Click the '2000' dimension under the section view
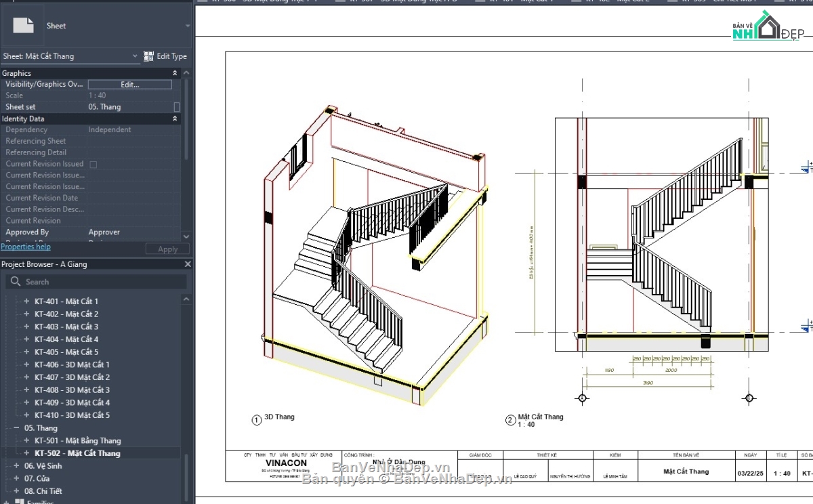Image resolution: width=813 pixels, height=504 pixels. tap(671, 371)
